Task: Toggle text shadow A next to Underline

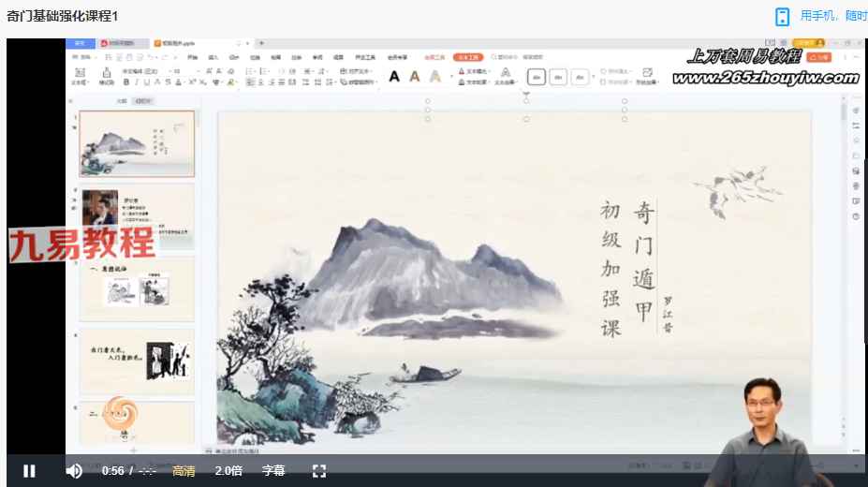Action: click(x=157, y=81)
